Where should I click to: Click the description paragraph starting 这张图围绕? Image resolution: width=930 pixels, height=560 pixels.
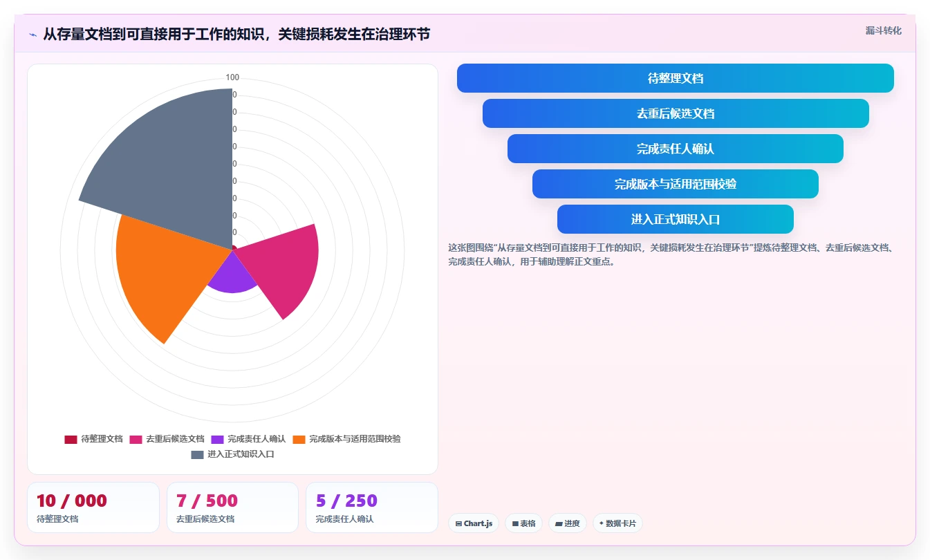coord(671,254)
